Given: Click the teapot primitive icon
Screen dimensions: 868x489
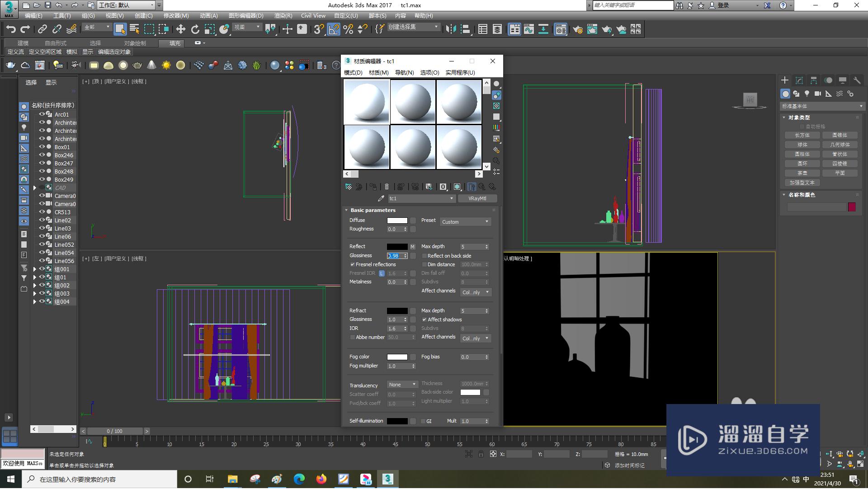Looking at the screenshot, I should click(x=10, y=66).
